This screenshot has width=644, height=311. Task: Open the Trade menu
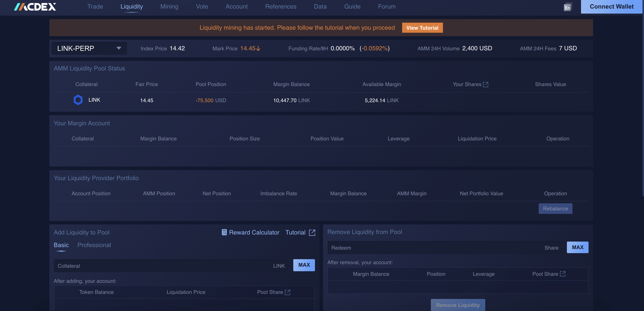[95, 7]
